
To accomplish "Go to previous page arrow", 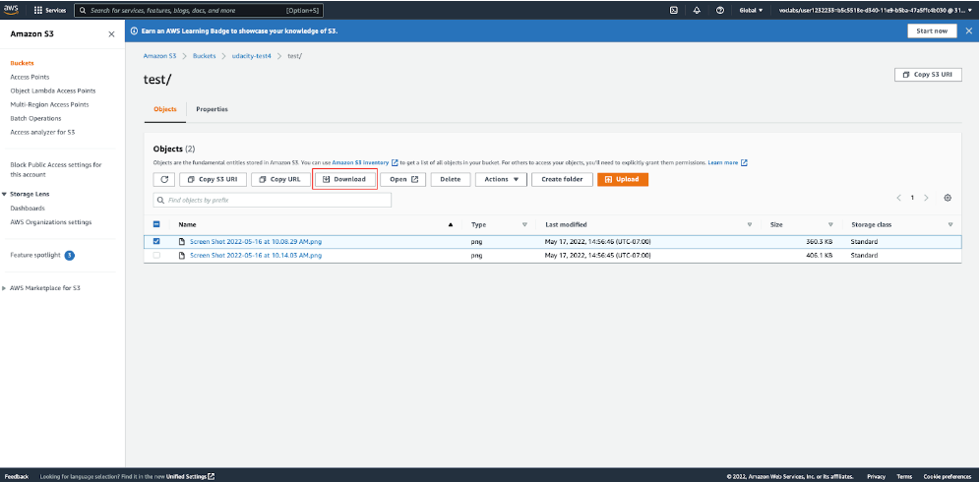I will tap(898, 198).
